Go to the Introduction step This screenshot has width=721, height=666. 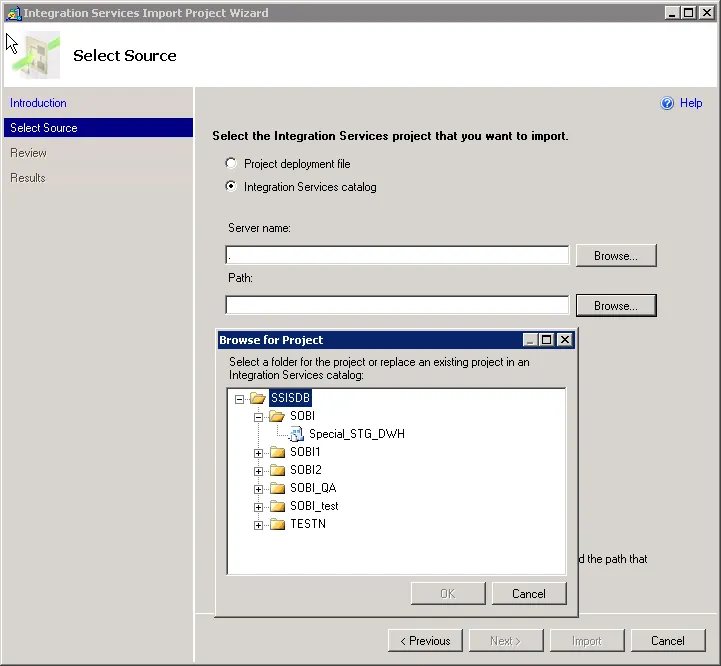point(38,103)
